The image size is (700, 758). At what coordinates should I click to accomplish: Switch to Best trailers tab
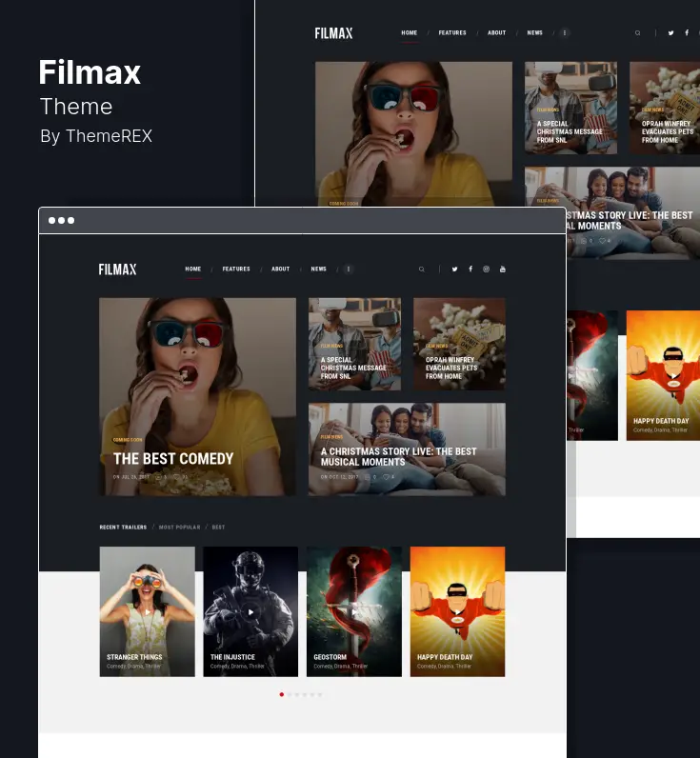218,527
